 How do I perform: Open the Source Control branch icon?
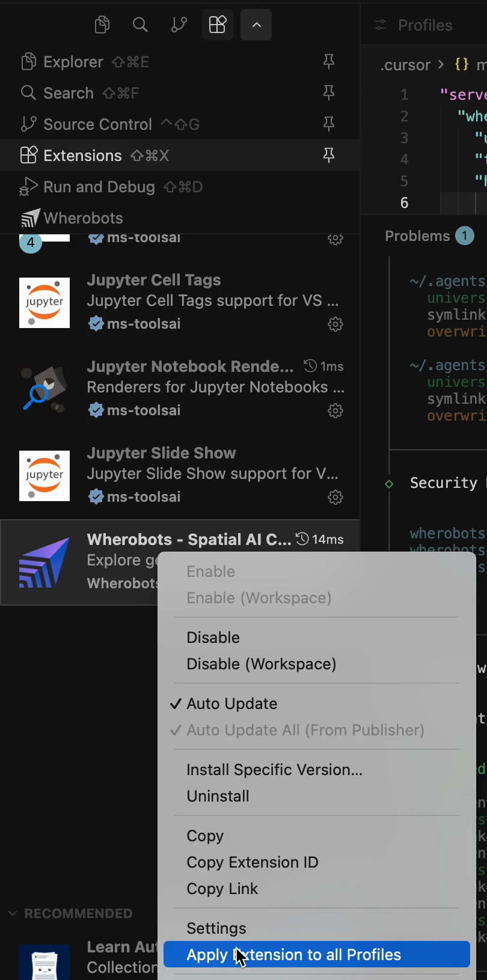coord(179,25)
